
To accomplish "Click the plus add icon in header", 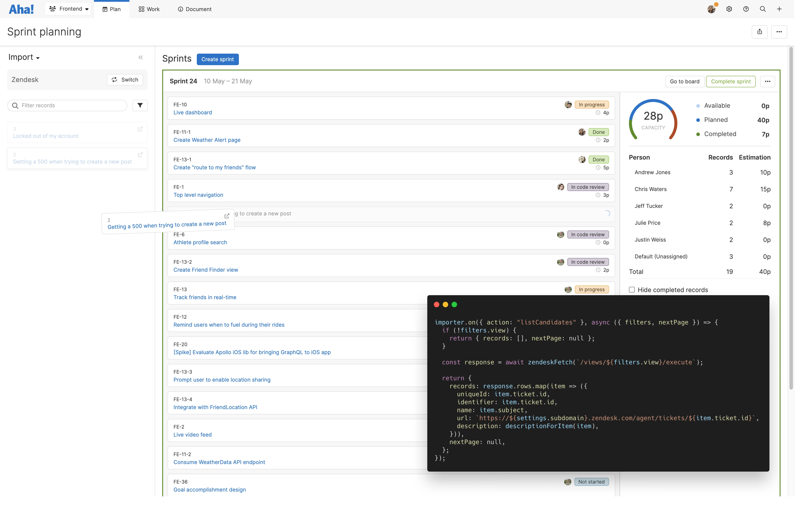I will (779, 9).
